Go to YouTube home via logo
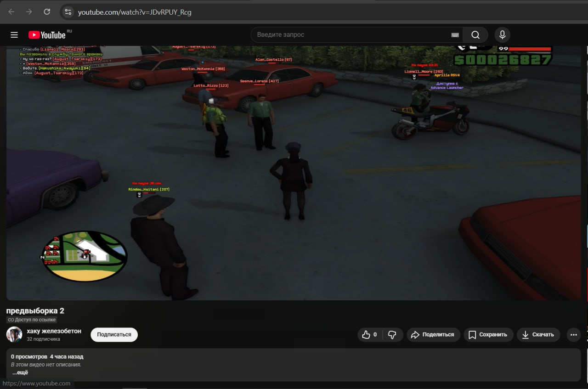The image size is (588, 389). point(47,35)
